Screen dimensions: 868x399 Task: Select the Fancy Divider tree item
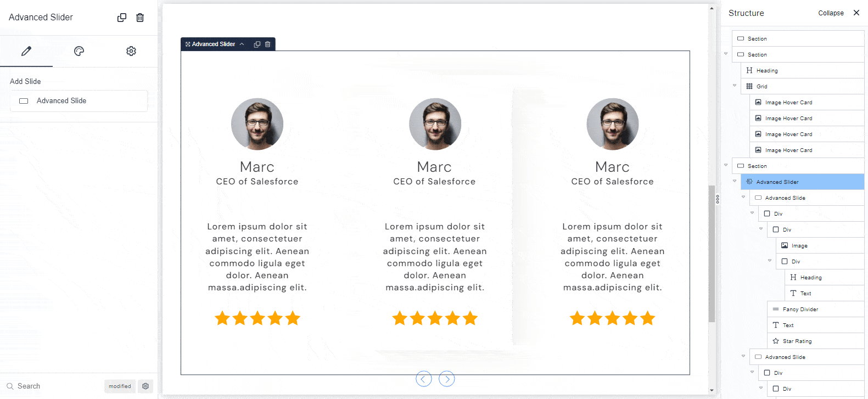click(800, 310)
